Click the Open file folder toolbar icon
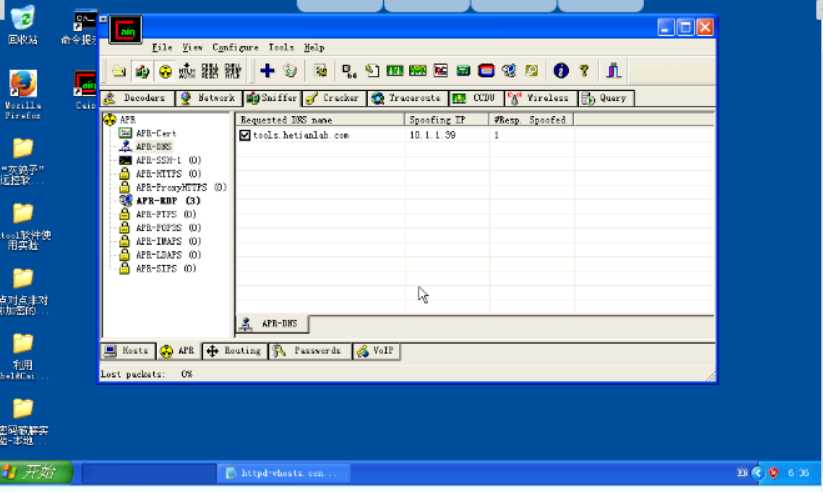 point(119,71)
